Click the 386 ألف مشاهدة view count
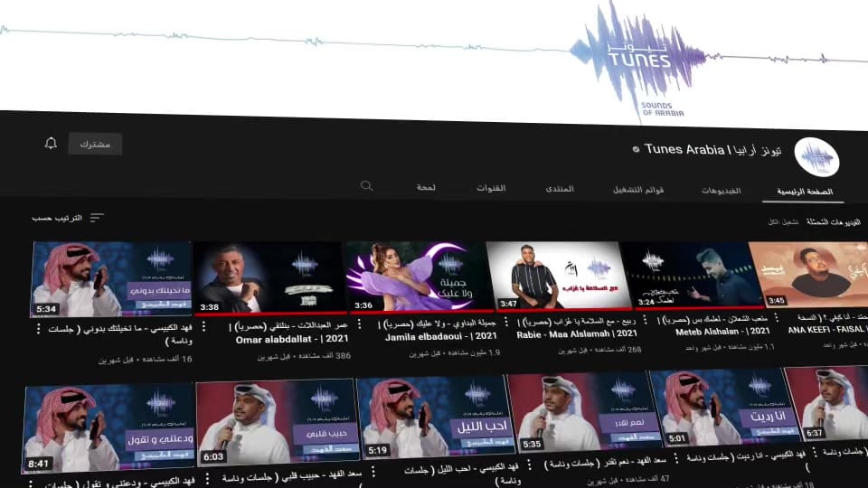 pyautogui.click(x=304, y=356)
